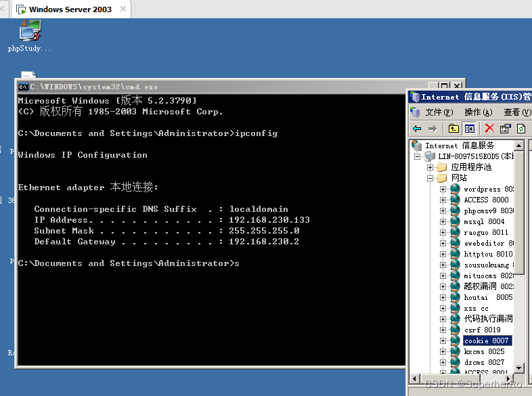
Task: Expand the ACCESS 8000 site node
Action: [x=443, y=200]
